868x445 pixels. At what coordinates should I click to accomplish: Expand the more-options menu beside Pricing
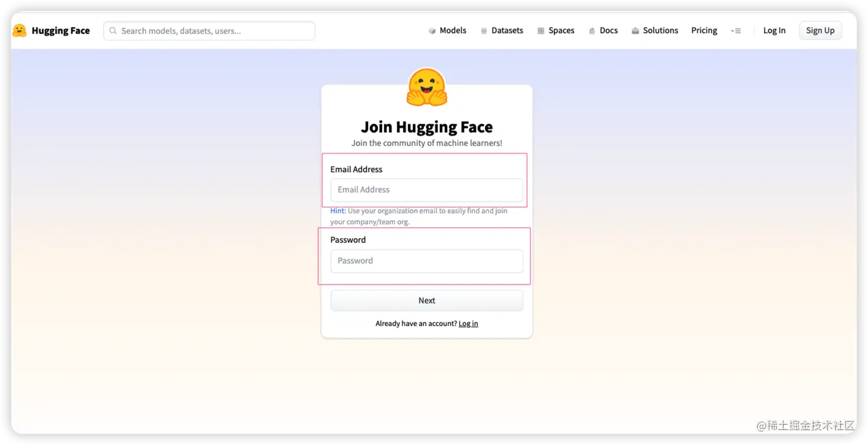(736, 31)
